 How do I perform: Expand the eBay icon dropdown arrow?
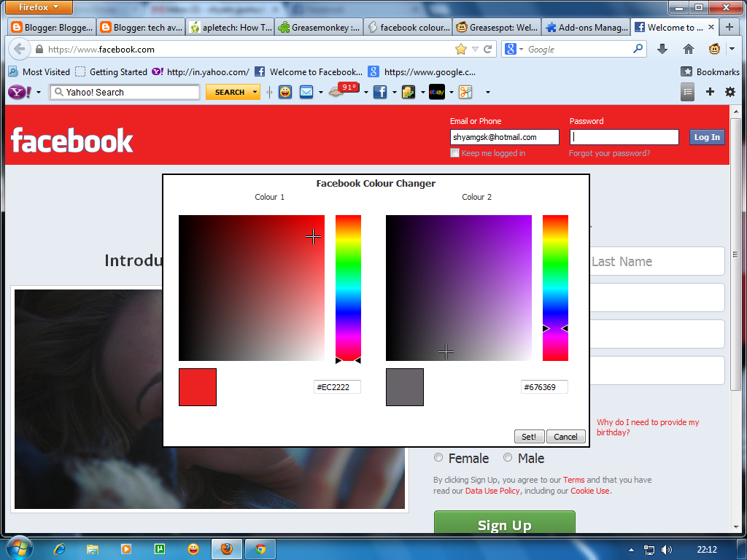(451, 93)
